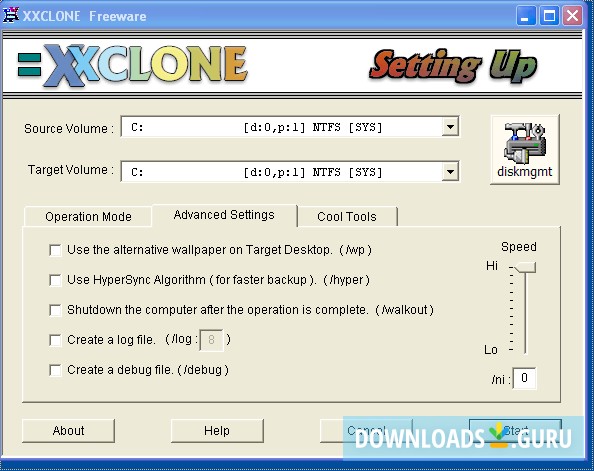Screen dimensions: 594x471
Task: Check Shutdown the computer after operation
Action: (x=55, y=310)
